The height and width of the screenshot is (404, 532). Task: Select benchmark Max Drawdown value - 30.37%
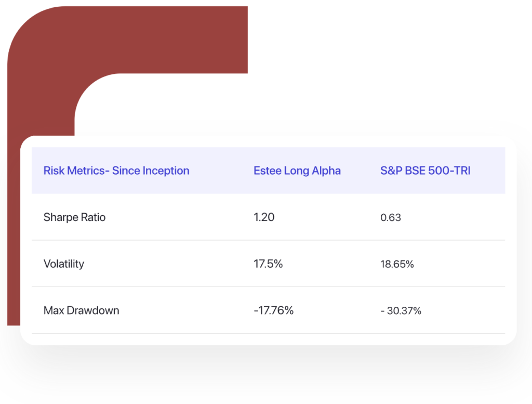[401, 310]
